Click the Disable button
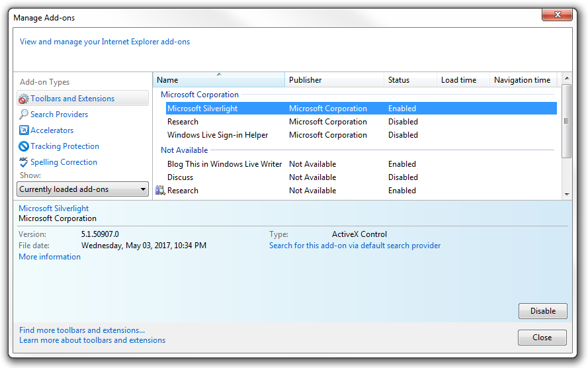 (x=542, y=311)
